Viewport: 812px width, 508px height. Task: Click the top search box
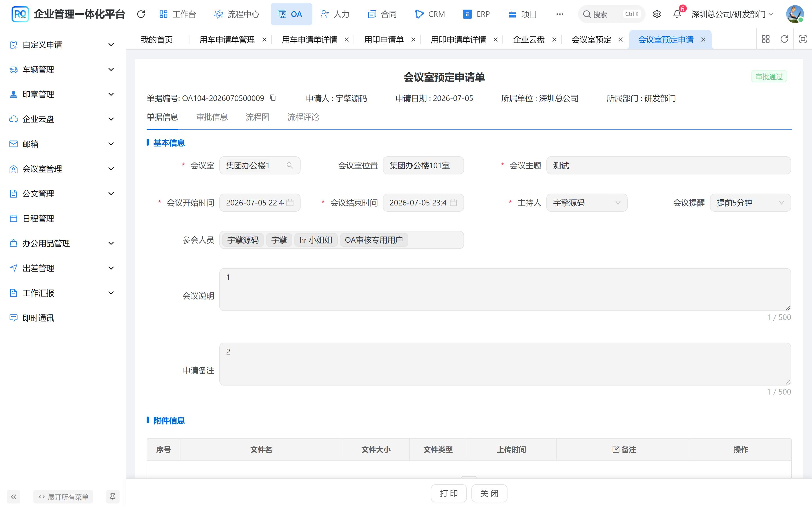[611, 14]
